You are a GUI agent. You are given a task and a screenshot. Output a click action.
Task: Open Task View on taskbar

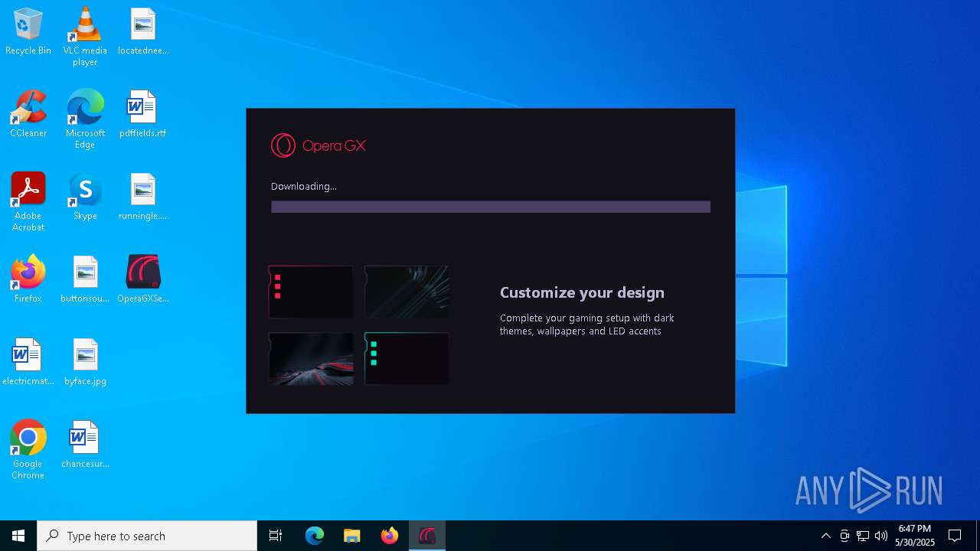pos(276,536)
